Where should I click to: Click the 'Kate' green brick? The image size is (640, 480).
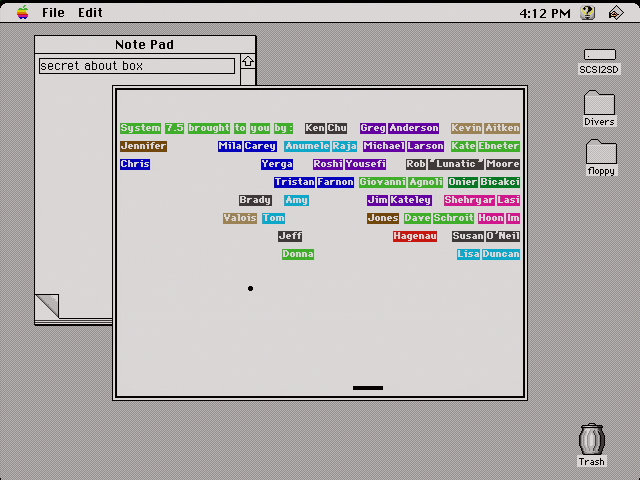pos(463,146)
